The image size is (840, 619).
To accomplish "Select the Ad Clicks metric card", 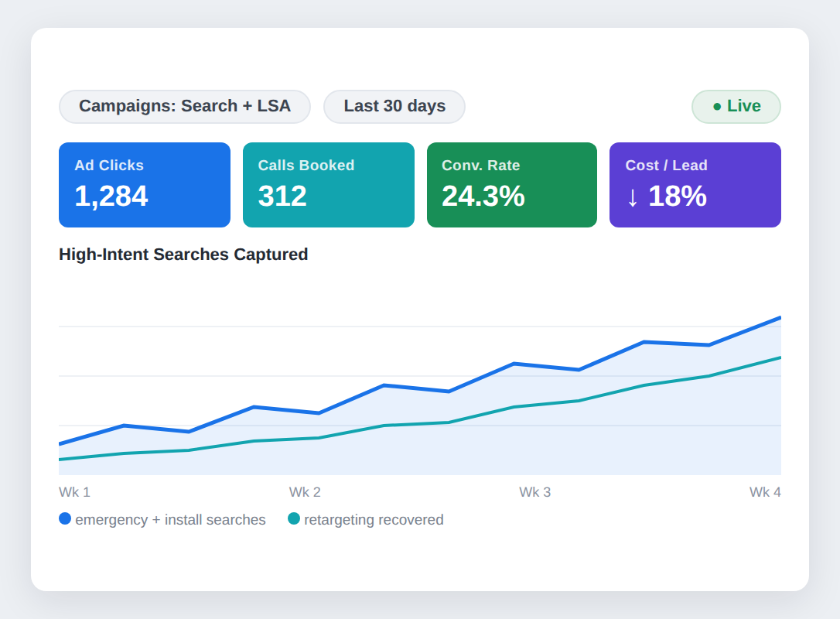I will (x=145, y=184).
